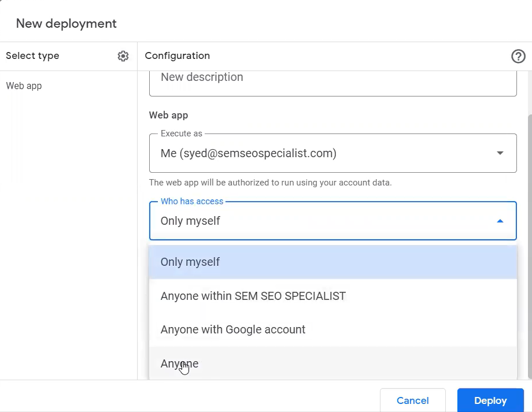The height and width of the screenshot is (412, 532).
Task: Click the Configuration panel heading
Action: click(x=177, y=56)
